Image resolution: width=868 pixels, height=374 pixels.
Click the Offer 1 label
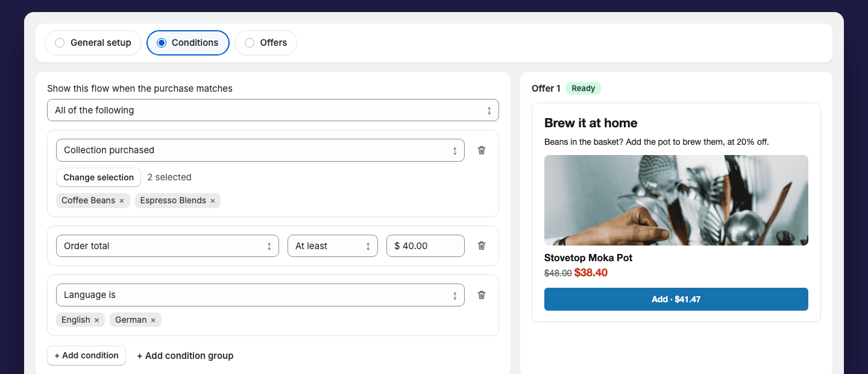pyautogui.click(x=546, y=89)
